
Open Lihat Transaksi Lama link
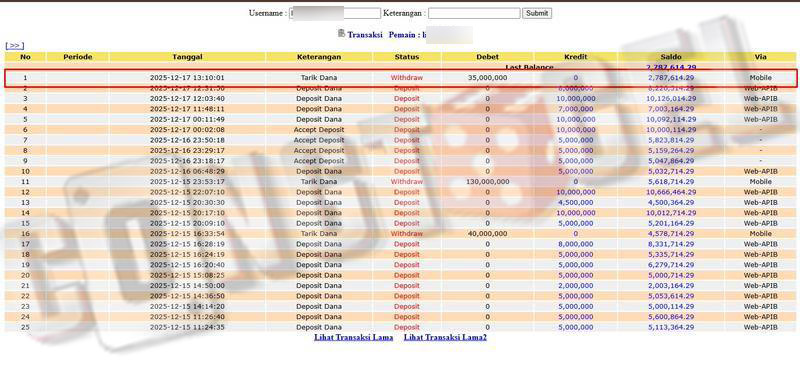pyautogui.click(x=354, y=337)
